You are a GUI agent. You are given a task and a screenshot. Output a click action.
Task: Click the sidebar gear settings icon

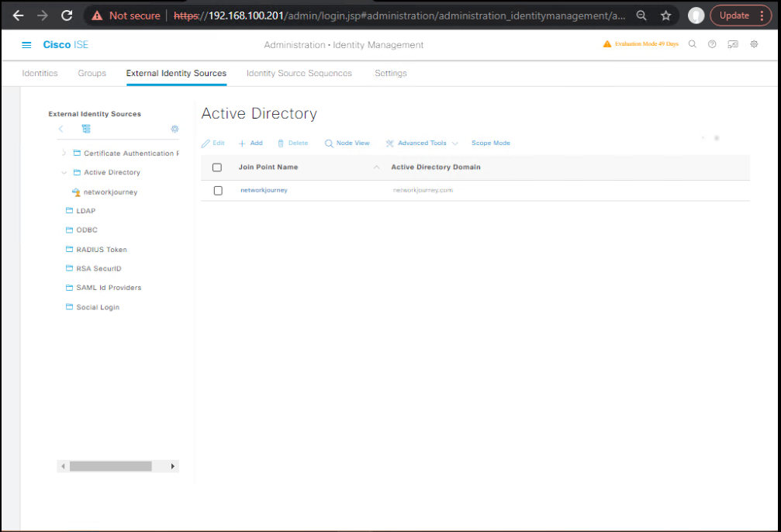(x=175, y=129)
